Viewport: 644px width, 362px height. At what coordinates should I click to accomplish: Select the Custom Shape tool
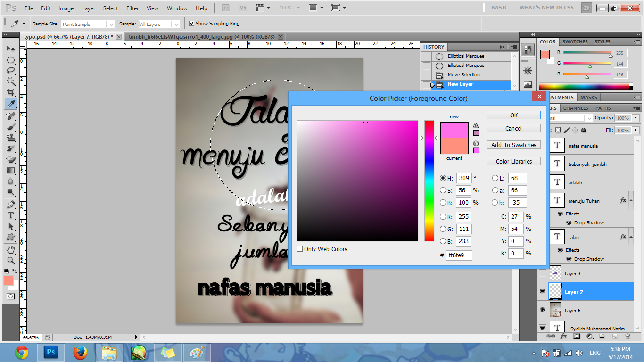coord(10,237)
